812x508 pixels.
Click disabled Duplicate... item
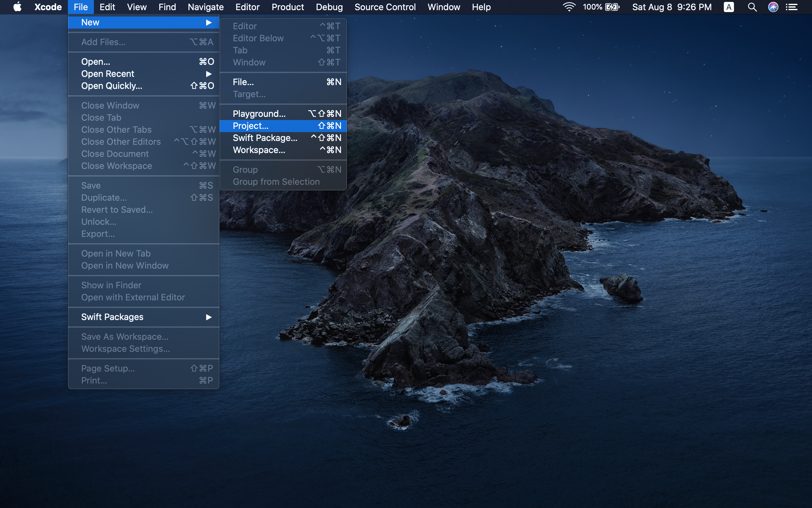coord(144,197)
